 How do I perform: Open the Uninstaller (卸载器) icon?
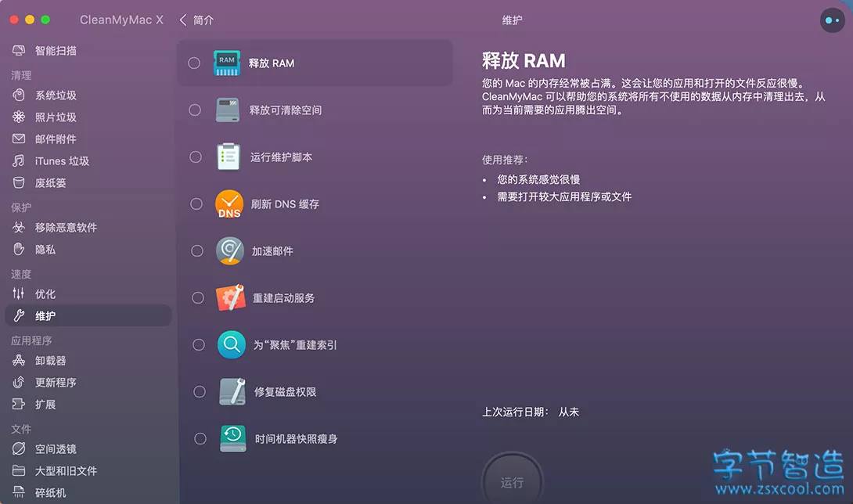click(19, 360)
